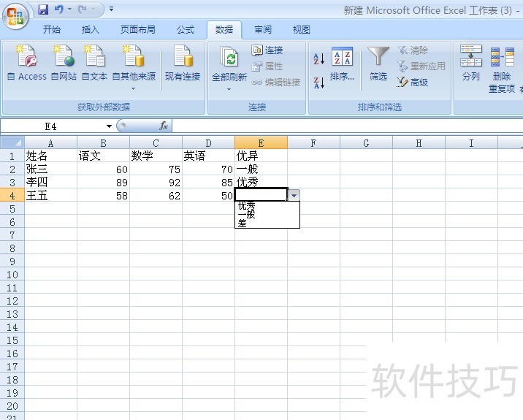The width and height of the screenshot is (523, 420).
Task: Click cell with value 89
Action: pyautogui.click(x=104, y=182)
